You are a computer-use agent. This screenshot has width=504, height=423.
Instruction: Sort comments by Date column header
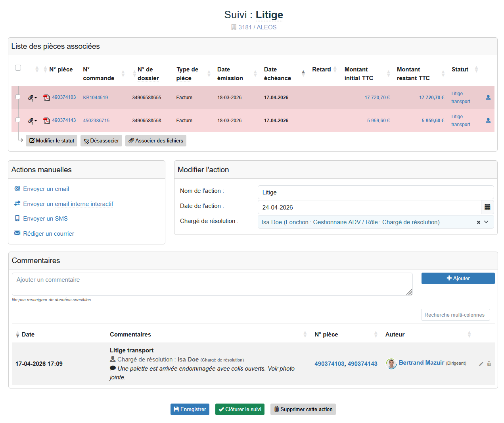coord(28,335)
